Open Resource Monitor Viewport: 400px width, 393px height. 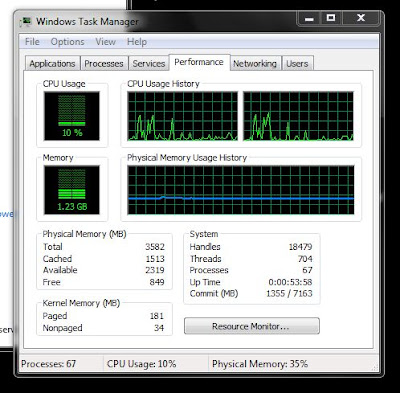coord(252,326)
